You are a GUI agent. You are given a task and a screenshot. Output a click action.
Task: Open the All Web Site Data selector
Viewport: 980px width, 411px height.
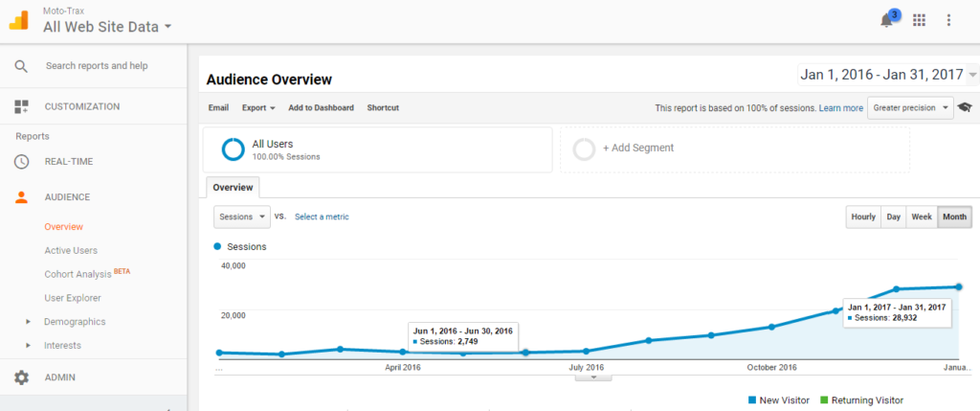click(x=107, y=26)
